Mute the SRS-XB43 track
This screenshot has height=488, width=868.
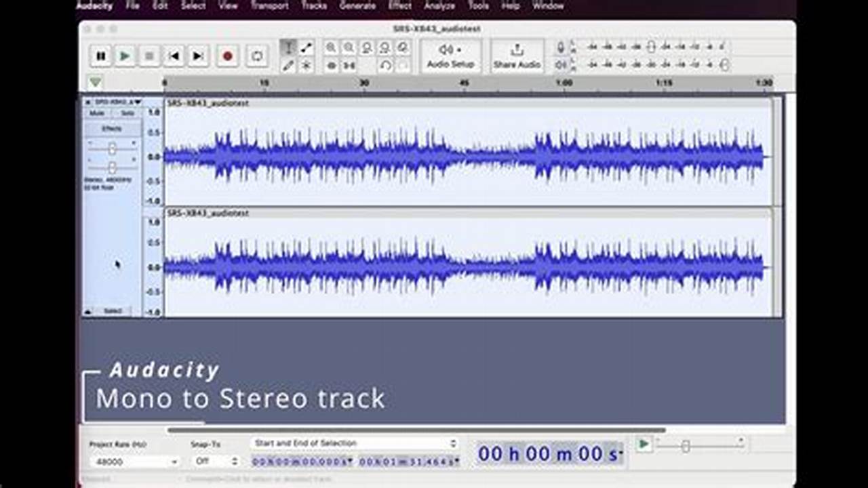point(98,113)
